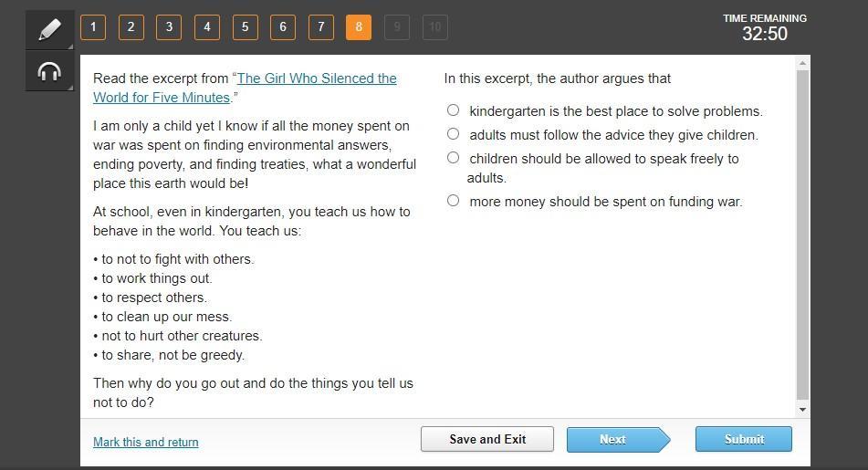Open the headphones audio reader tool
The height and width of the screenshot is (470, 868).
[x=49, y=71]
